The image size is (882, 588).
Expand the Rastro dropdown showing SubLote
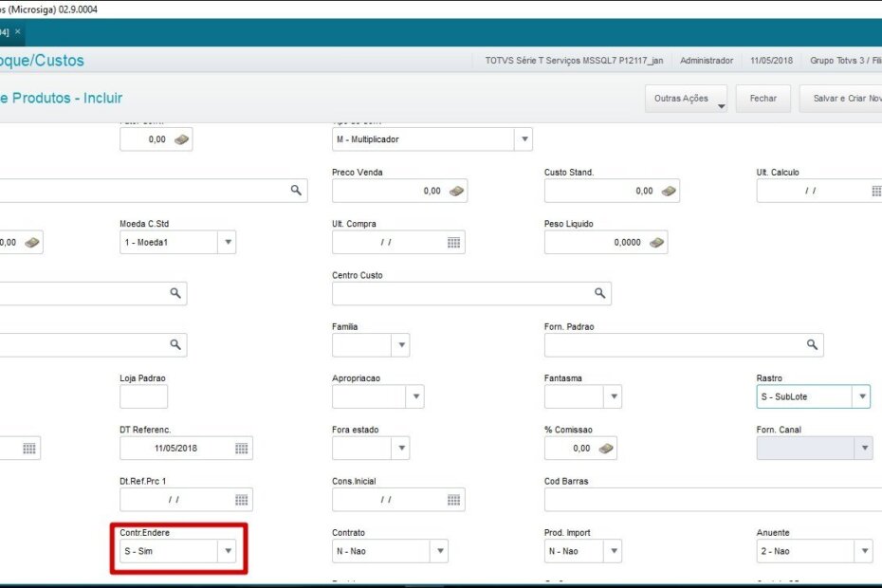[x=861, y=396]
